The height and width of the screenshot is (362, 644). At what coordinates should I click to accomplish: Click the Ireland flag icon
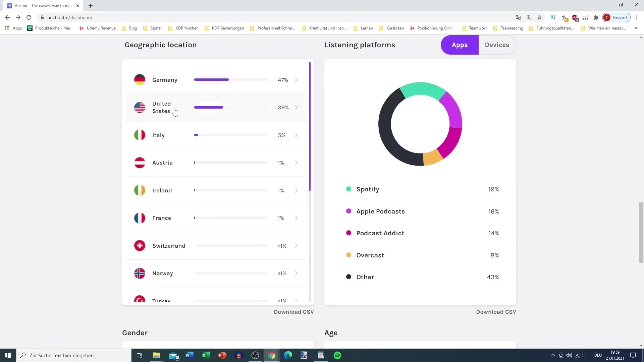click(140, 190)
